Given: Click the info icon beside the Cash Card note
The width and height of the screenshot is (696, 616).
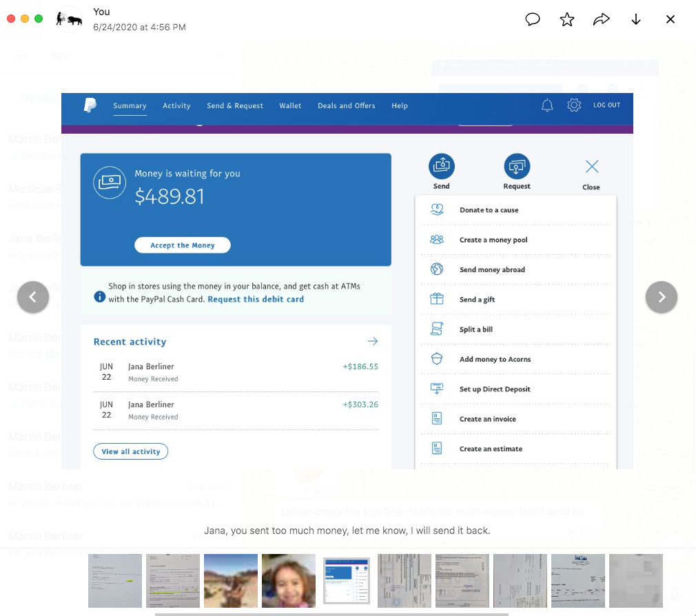Looking at the screenshot, I should [100, 296].
